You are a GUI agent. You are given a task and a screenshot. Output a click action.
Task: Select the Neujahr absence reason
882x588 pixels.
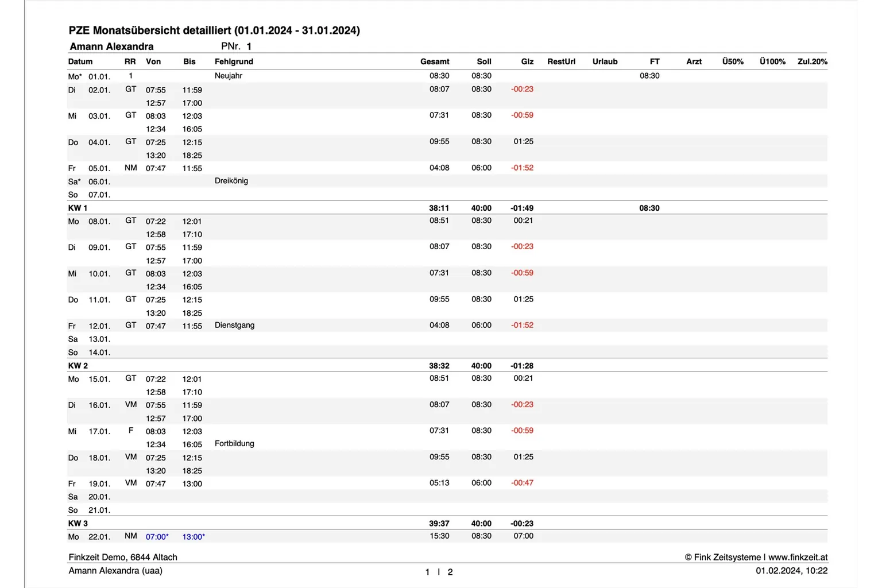pos(229,76)
